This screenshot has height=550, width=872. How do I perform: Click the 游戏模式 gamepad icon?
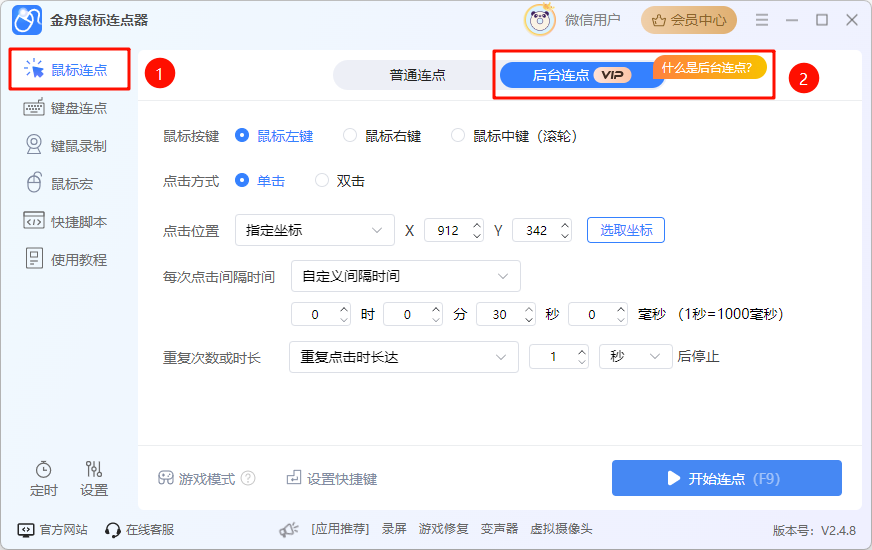point(166,478)
